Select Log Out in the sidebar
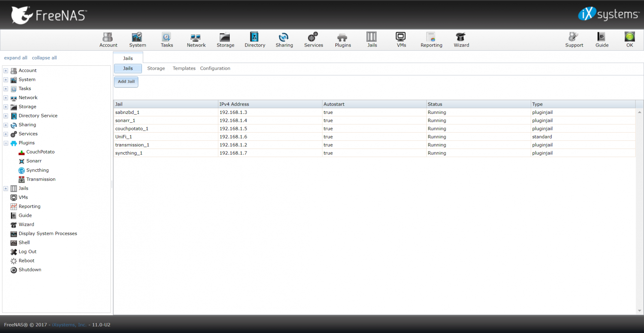Image resolution: width=644 pixels, height=333 pixels. click(x=28, y=252)
